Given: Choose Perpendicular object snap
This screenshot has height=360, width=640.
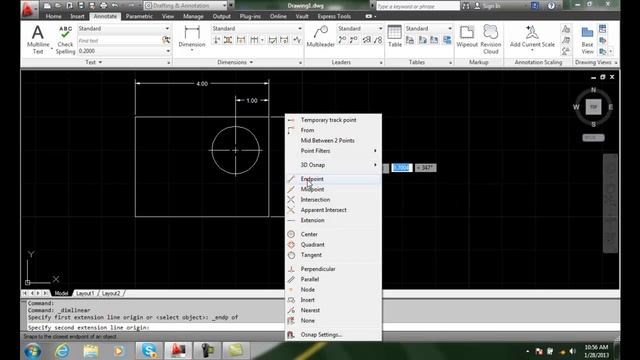Looking at the screenshot, I should [333, 269].
